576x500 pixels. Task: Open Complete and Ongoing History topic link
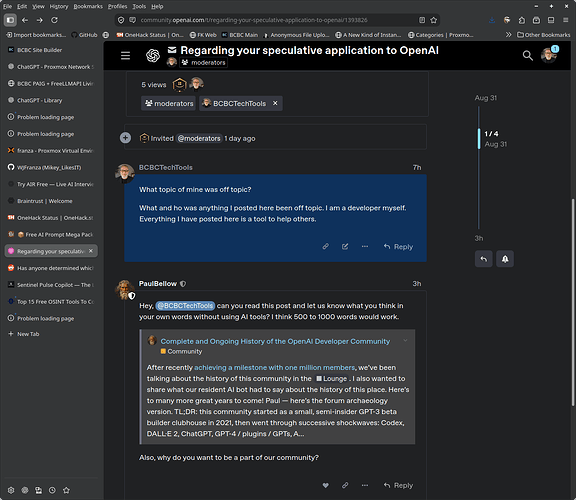tap(275, 341)
